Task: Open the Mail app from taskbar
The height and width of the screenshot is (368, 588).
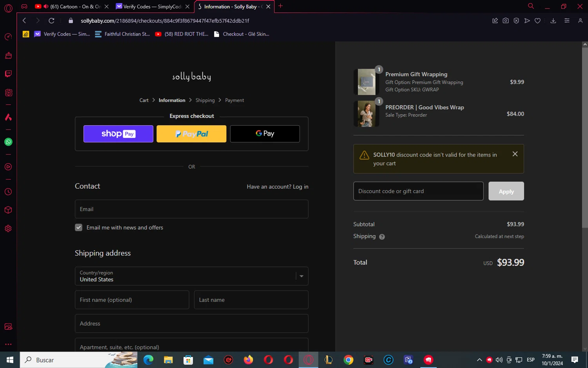Action: point(208,360)
